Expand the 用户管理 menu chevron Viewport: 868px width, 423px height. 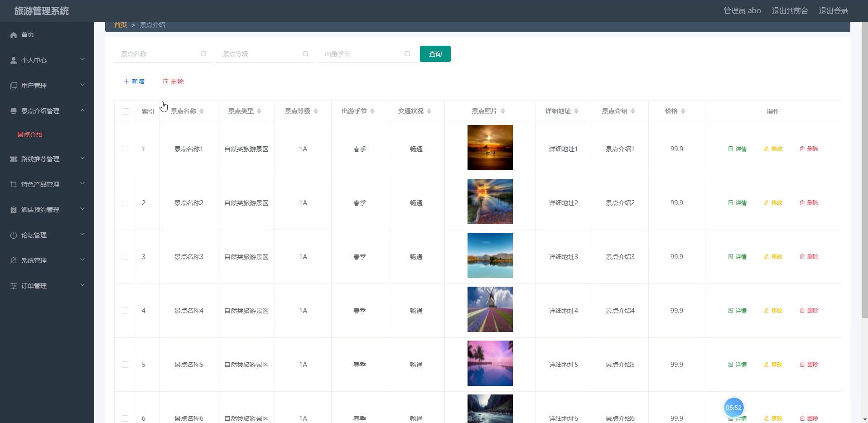pos(82,85)
